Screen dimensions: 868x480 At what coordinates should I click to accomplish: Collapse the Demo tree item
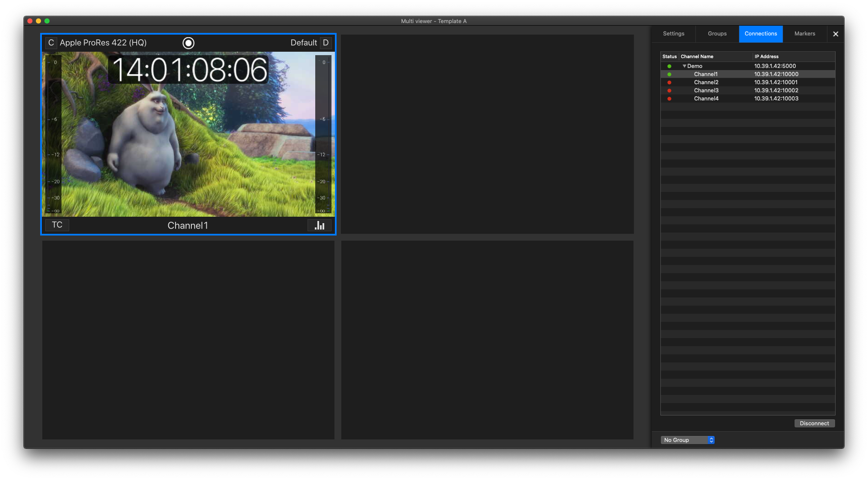[x=684, y=66]
